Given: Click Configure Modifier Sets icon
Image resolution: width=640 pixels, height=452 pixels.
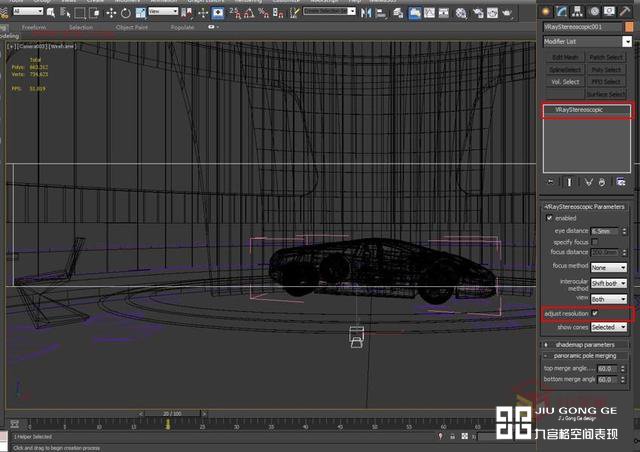Looking at the screenshot, I should (621, 181).
